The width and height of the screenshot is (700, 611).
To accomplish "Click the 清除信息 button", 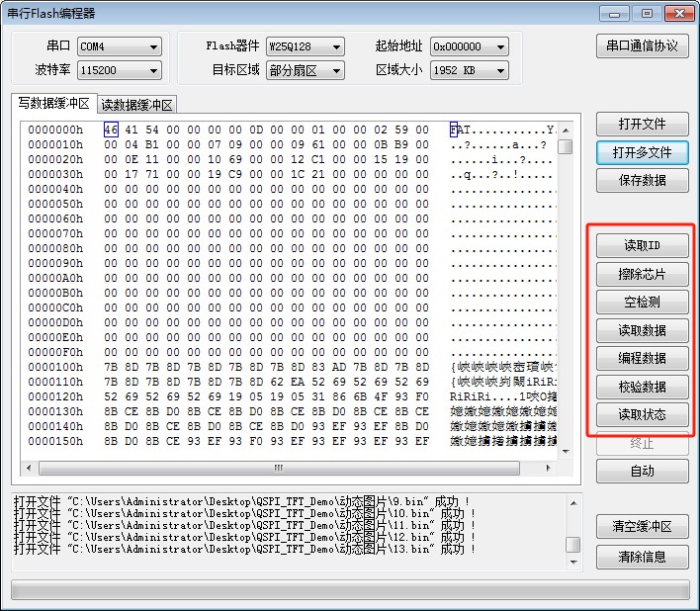I will click(642, 557).
